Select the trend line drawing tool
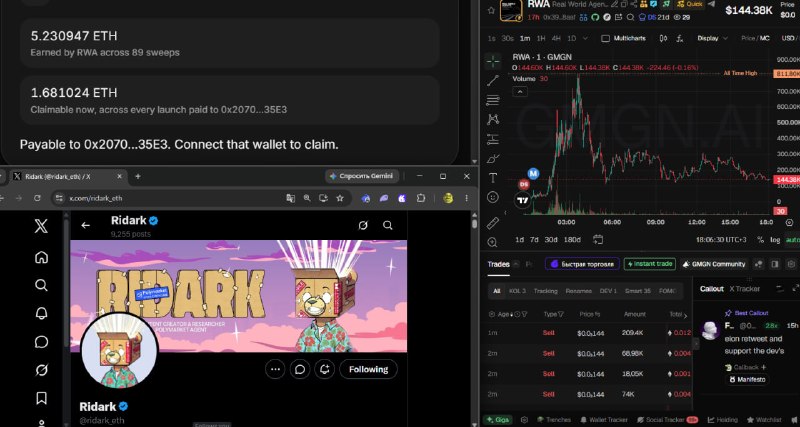The image size is (800, 427). tap(493, 81)
